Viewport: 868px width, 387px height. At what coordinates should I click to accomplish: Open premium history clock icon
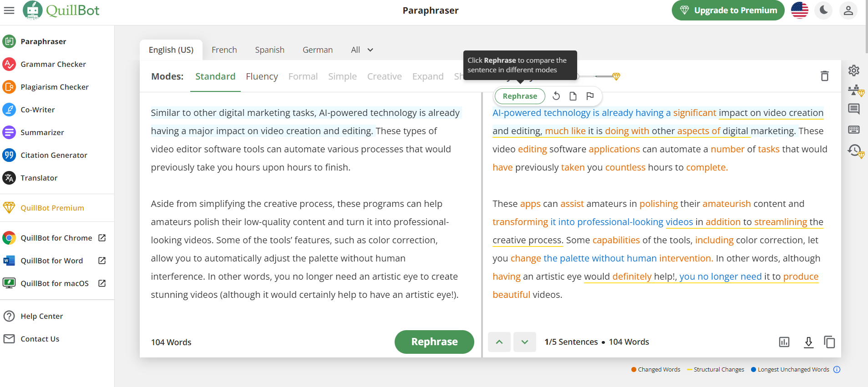[855, 151]
